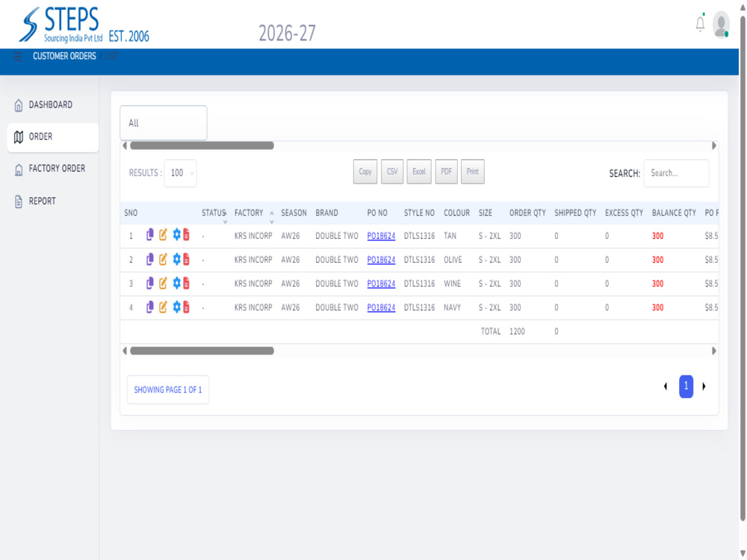Open settings gear for the WINE row
The image size is (747, 560).
click(x=177, y=282)
